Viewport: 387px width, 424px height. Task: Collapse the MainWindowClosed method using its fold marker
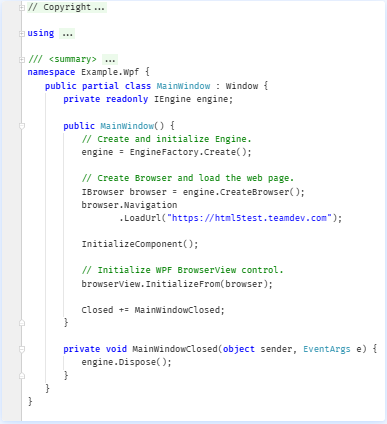(22, 349)
